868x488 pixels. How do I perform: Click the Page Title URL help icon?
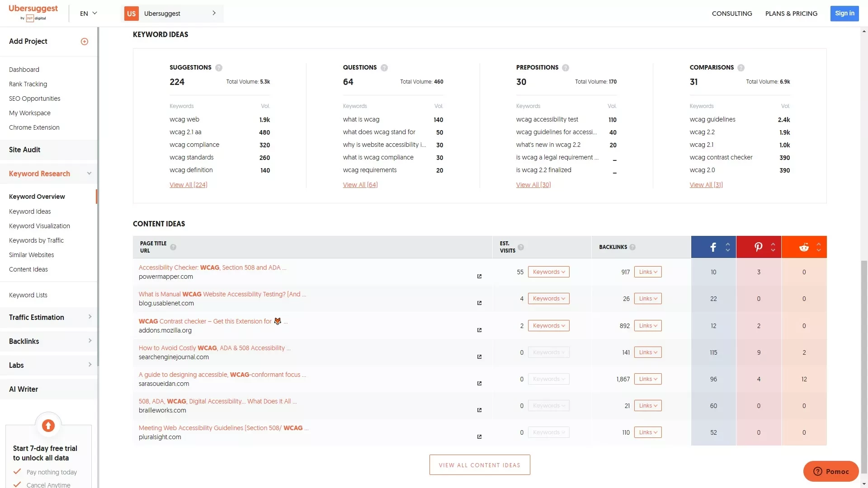coord(173,247)
